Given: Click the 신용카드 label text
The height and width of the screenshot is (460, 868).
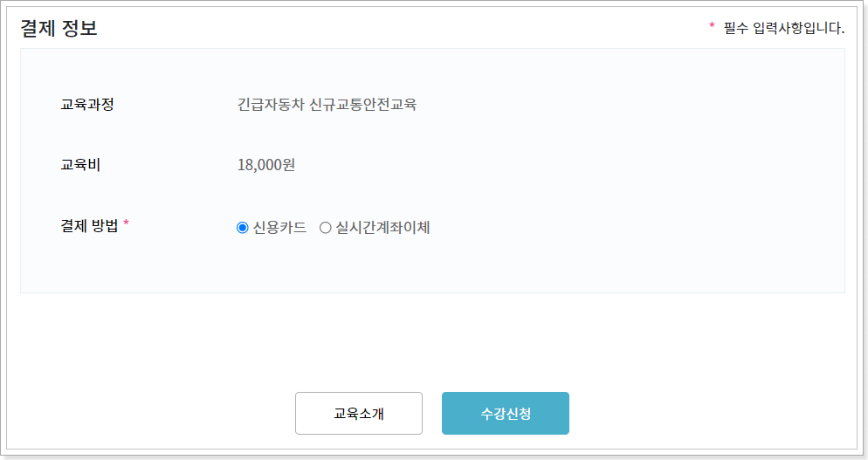Looking at the screenshot, I should (x=279, y=228).
